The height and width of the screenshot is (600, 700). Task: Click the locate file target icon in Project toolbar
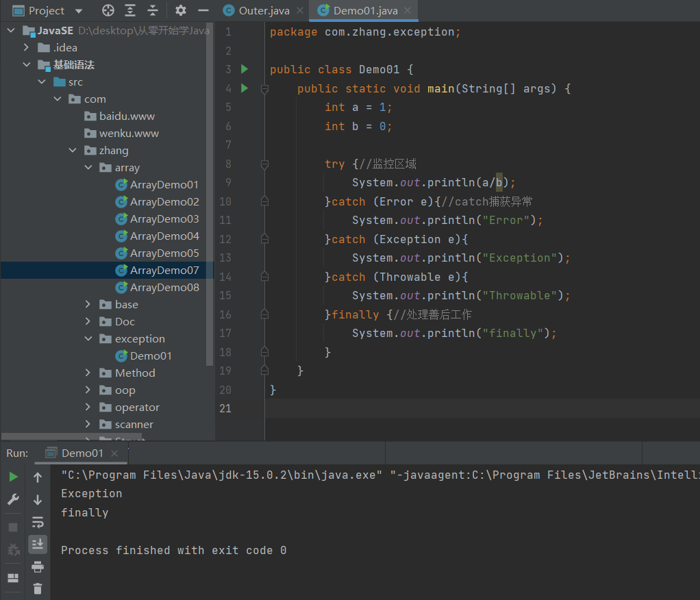coord(108,10)
